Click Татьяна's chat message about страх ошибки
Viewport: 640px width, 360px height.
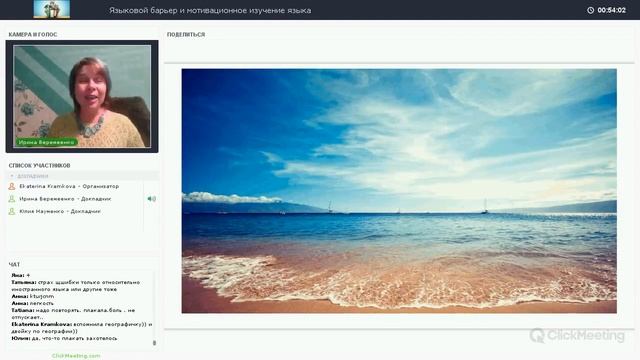coord(76,286)
